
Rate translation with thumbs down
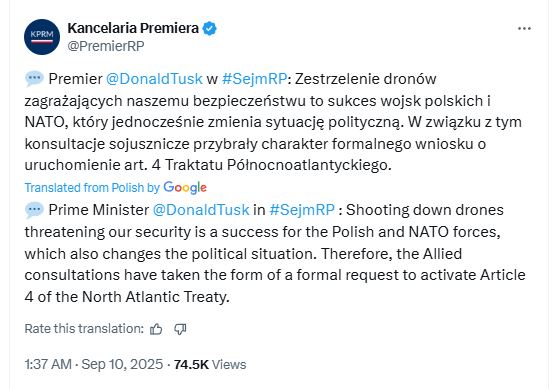[180, 329]
